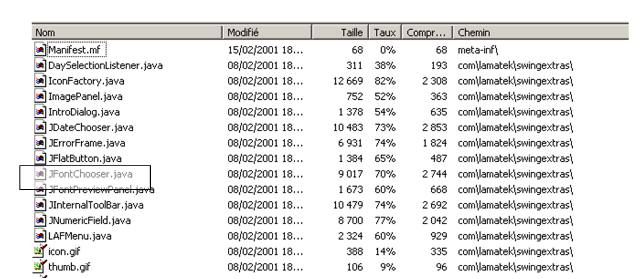This screenshot has width=644, height=279.
Task: Click the DaySelectionListener.java file icon
Action: click(40, 65)
